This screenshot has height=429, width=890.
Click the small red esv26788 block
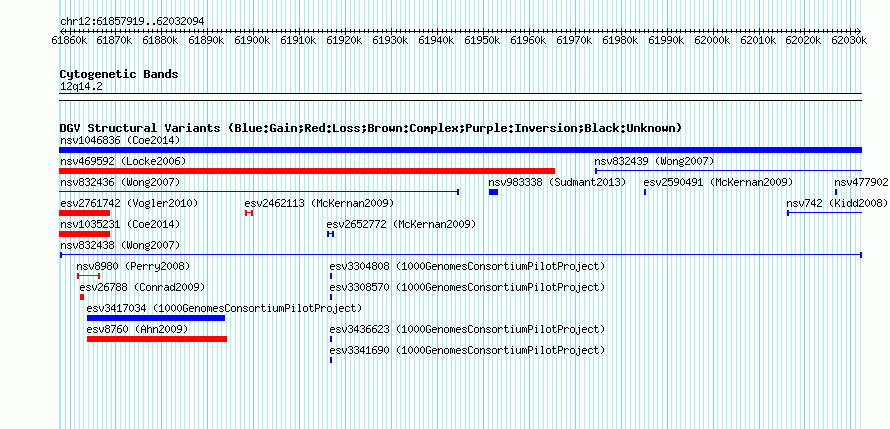82,297
